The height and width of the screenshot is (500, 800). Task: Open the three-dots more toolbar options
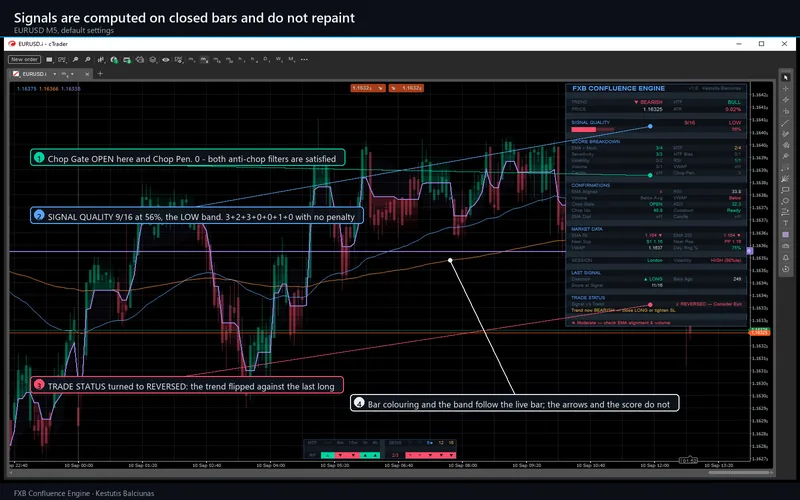pyautogui.click(x=304, y=60)
